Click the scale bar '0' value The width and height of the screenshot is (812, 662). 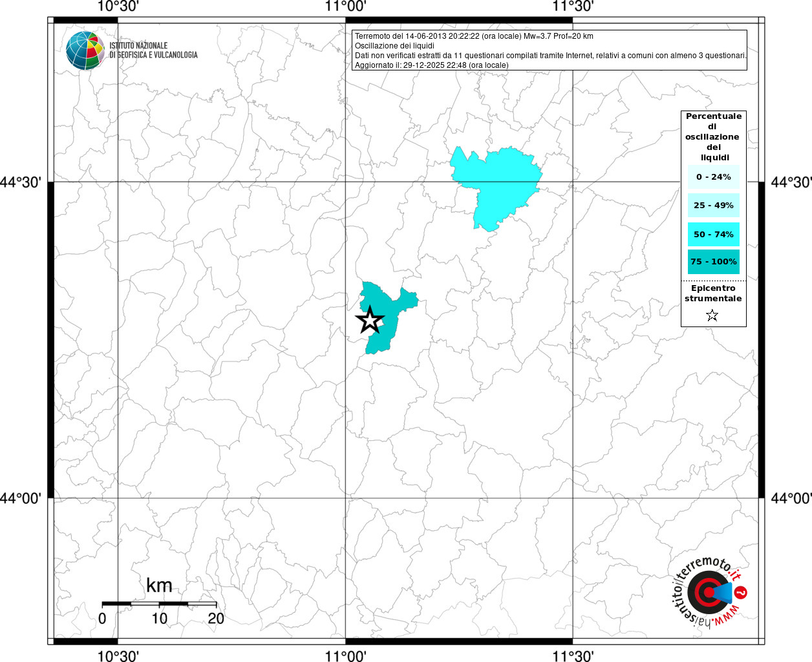[x=102, y=619]
